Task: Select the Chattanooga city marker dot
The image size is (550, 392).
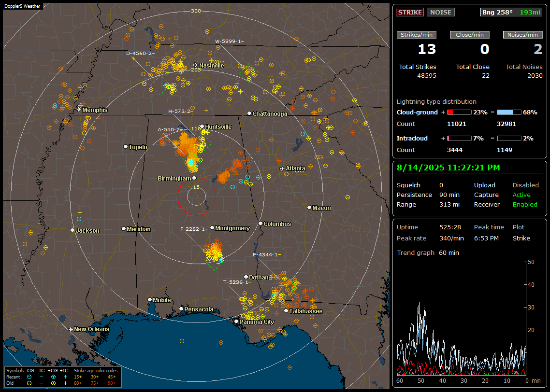Action: (x=249, y=113)
